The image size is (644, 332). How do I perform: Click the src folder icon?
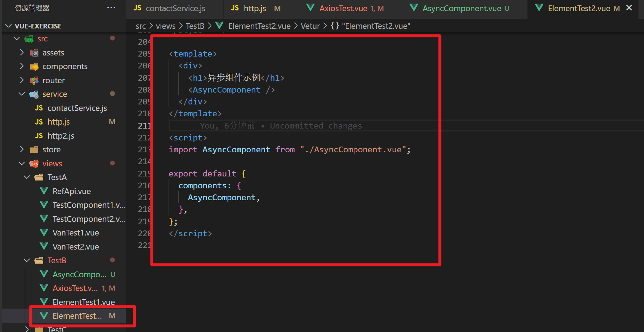(x=29, y=39)
